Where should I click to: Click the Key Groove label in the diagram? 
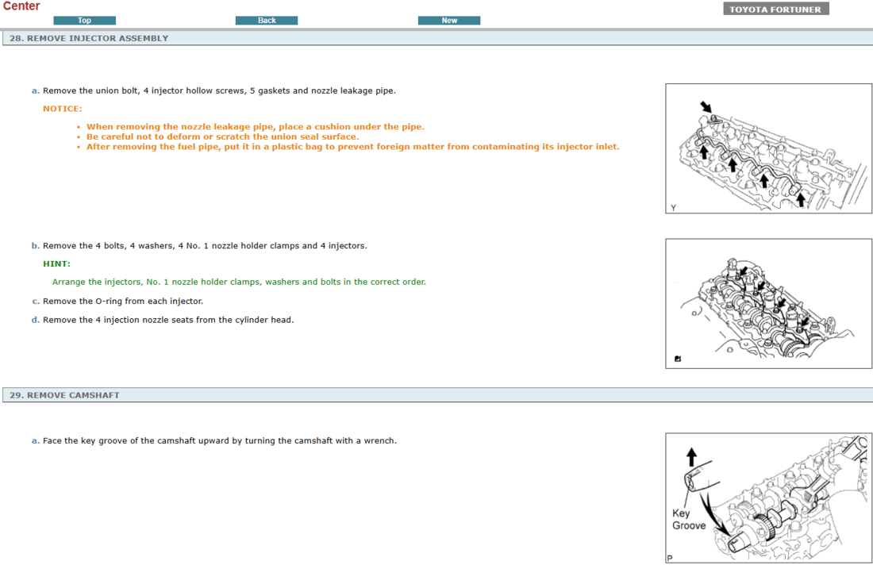688,520
